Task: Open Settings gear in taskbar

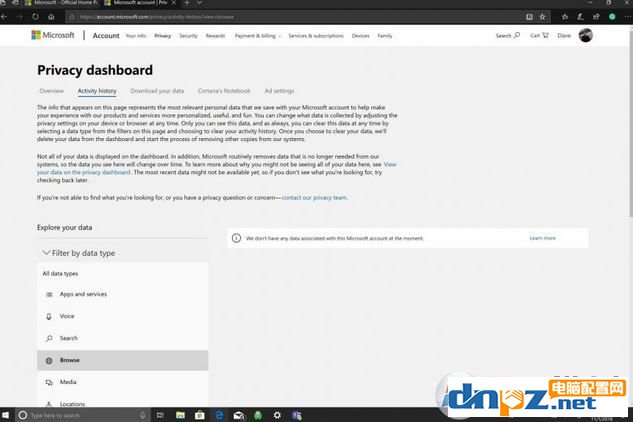Action: (x=277, y=415)
